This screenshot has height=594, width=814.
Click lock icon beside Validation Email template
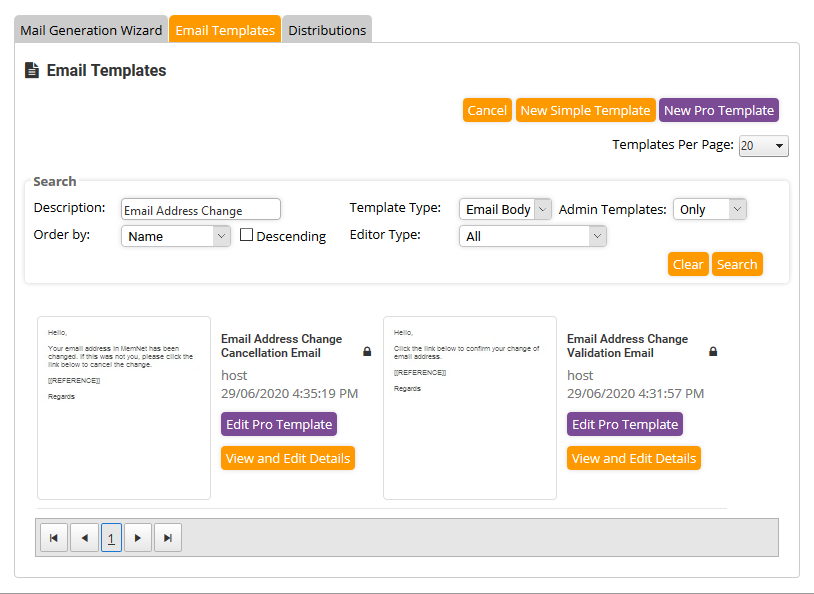coord(713,352)
